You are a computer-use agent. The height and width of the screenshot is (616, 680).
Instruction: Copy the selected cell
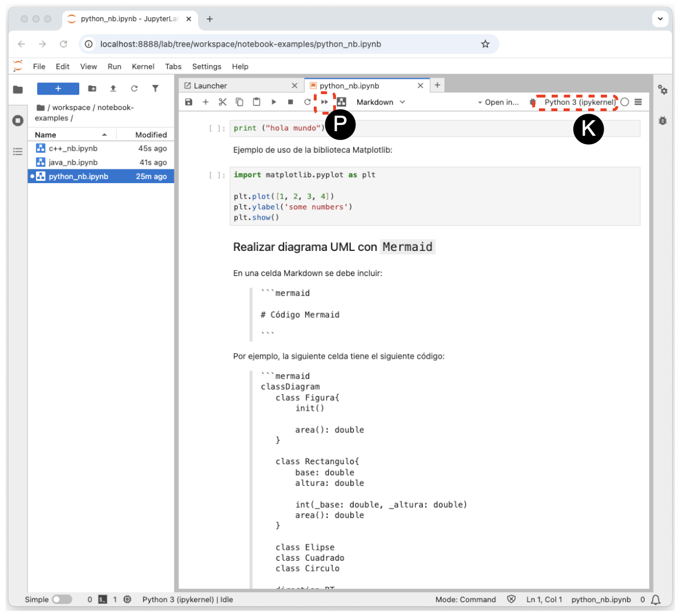click(240, 102)
